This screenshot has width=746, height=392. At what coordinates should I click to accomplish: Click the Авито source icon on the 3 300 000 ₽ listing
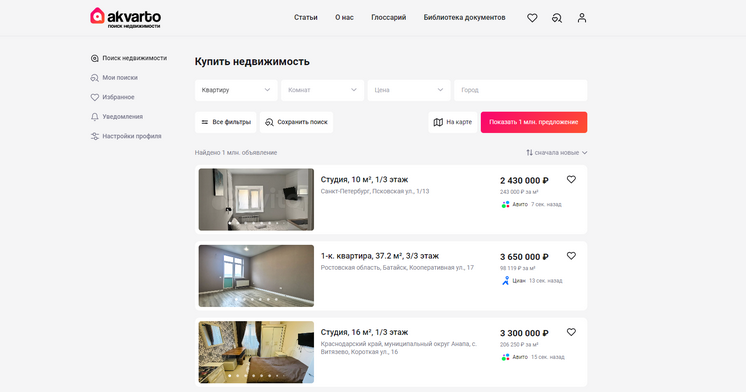click(505, 357)
